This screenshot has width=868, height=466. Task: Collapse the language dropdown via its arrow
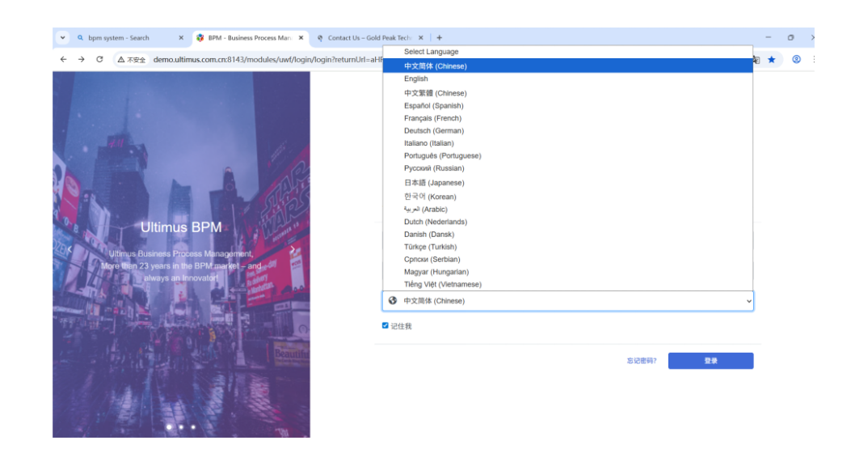pyautogui.click(x=748, y=301)
